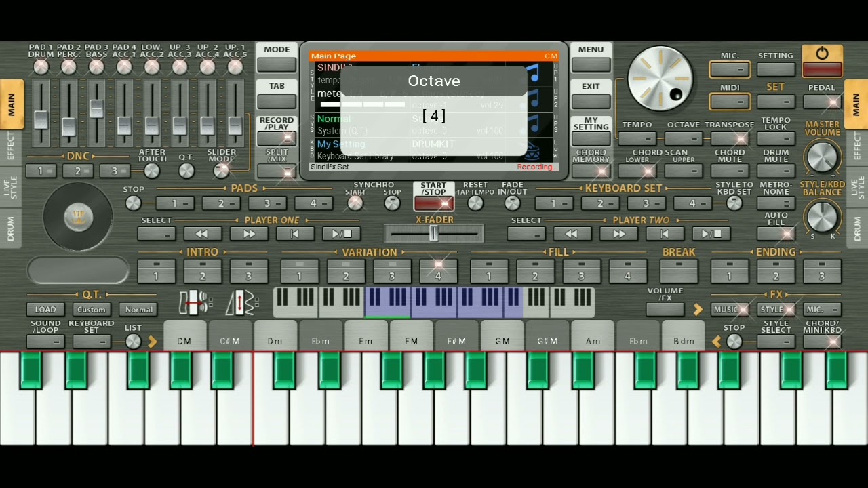Image resolution: width=868 pixels, height=488 pixels.
Task: Click the TAP TEMPO reset knob
Action: point(475,203)
